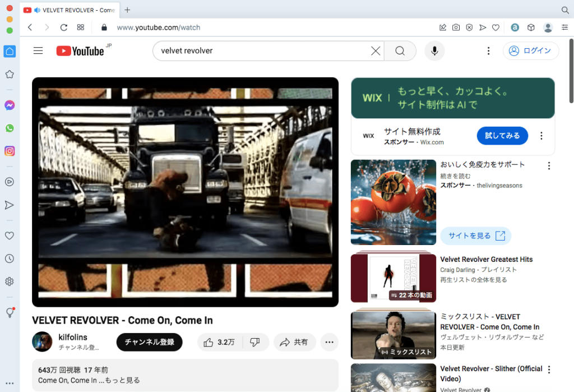Open the kilfolins channel avatar
The height and width of the screenshot is (392, 574).
coord(42,342)
